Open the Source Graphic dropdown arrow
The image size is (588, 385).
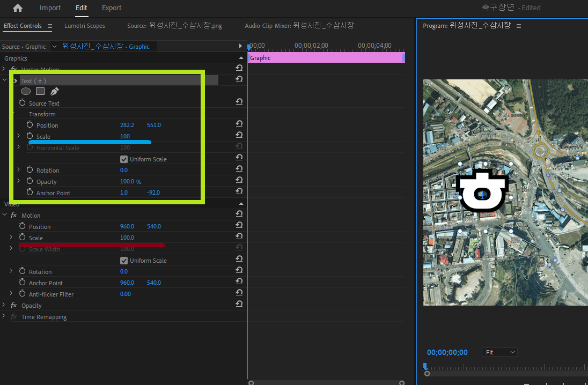coord(54,47)
